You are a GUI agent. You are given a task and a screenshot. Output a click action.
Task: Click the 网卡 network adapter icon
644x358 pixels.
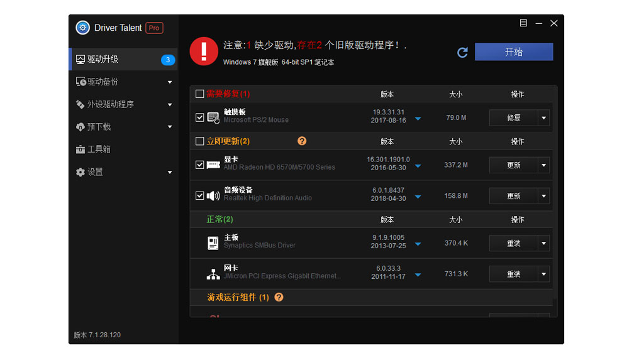(x=213, y=274)
